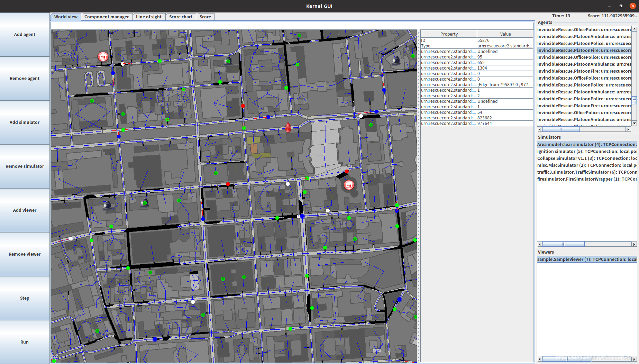Click the text field above the map

pyautogui.click(x=292, y=25)
